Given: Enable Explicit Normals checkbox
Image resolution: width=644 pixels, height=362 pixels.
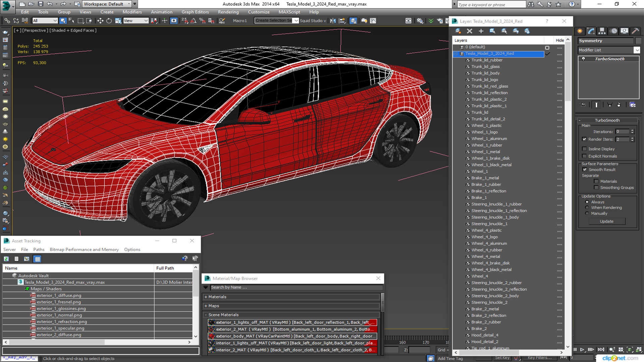Looking at the screenshot, I should tap(585, 156).
